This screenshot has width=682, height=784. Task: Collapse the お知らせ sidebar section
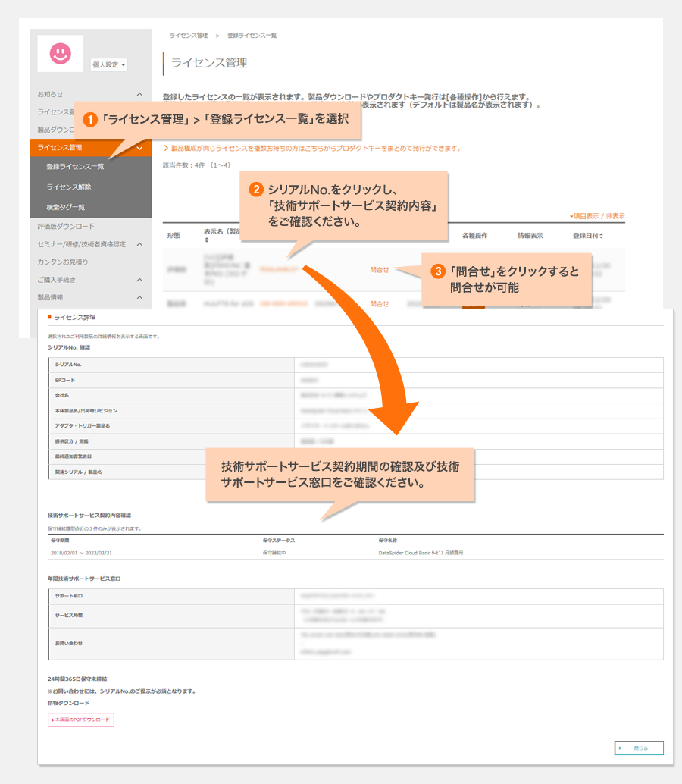(x=139, y=94)
